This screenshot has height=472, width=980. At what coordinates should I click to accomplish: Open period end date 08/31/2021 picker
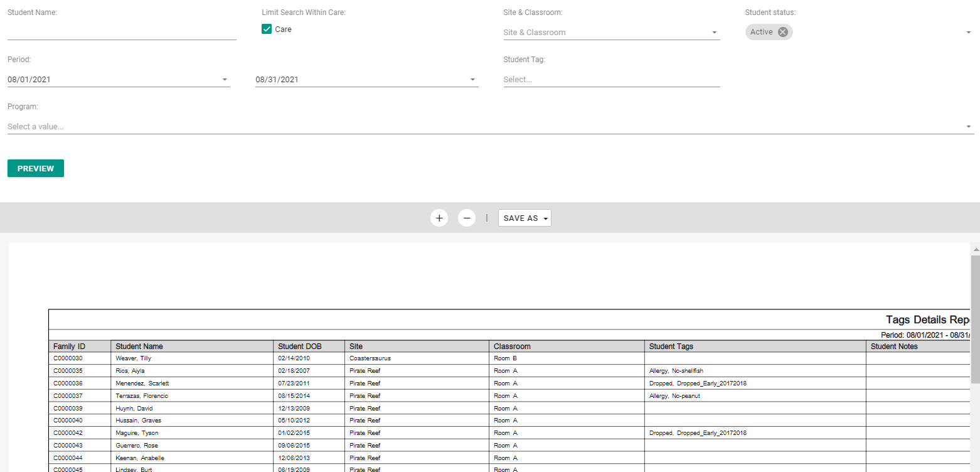pyautogui.click(x=366, y=80)
